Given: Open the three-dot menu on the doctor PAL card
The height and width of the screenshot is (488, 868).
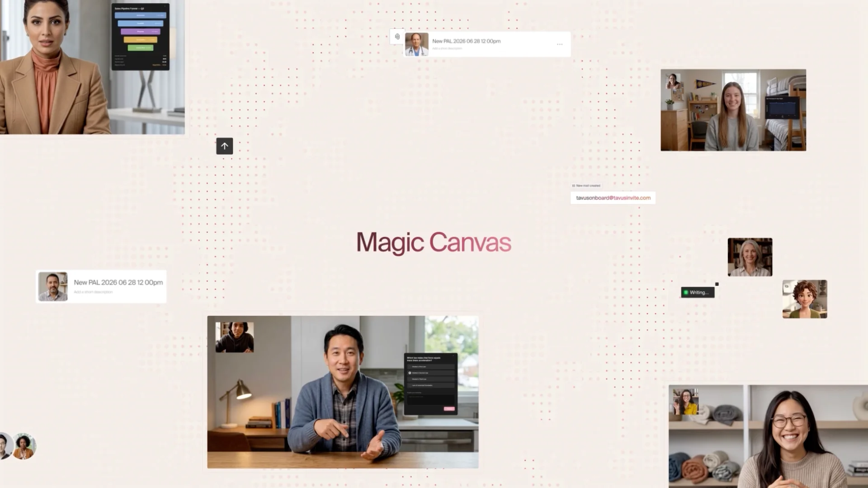Looking at the screenshot, I should (x=560, y=44).
